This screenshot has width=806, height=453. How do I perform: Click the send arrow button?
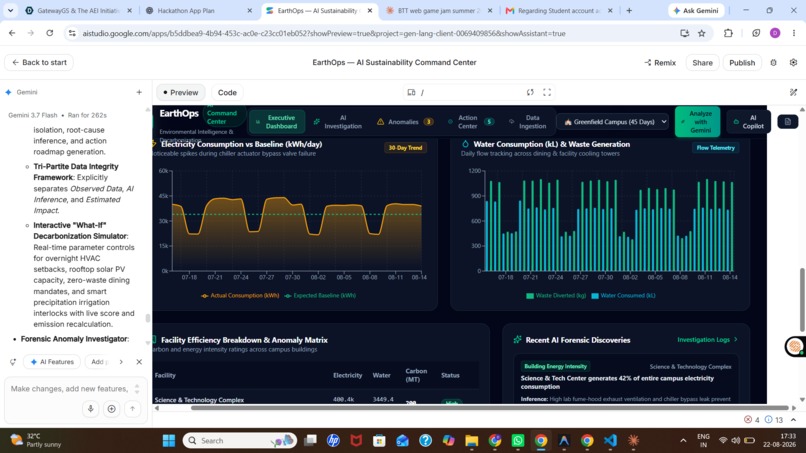[132, 409]
